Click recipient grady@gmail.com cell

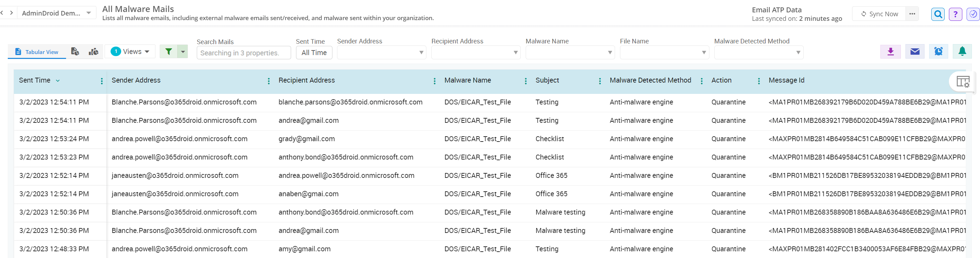pyautogui.click(x=307, y=139)
